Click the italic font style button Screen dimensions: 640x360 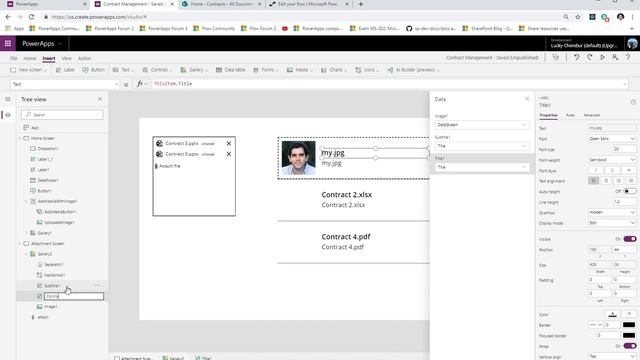tap(596, 170)
